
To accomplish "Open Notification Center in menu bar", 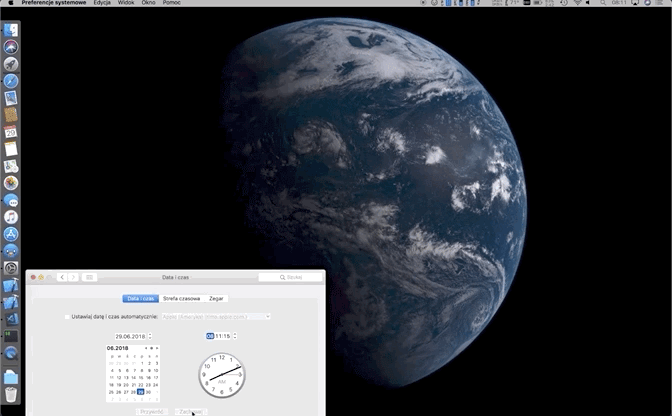I will point(659,3).
